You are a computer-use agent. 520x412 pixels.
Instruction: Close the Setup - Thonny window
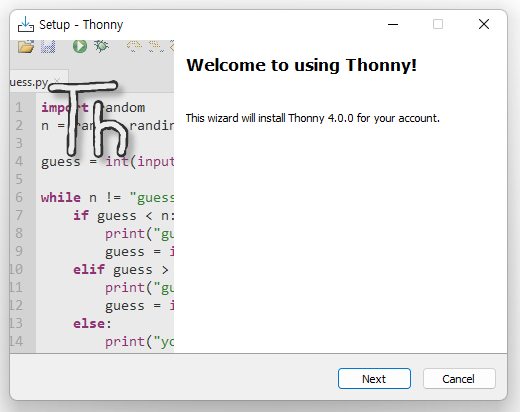[484, 24]
